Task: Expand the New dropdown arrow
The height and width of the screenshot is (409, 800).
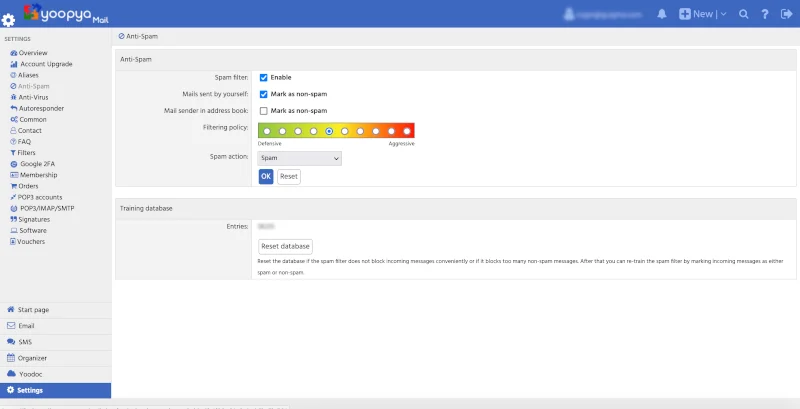Action: tap(722, 14)
